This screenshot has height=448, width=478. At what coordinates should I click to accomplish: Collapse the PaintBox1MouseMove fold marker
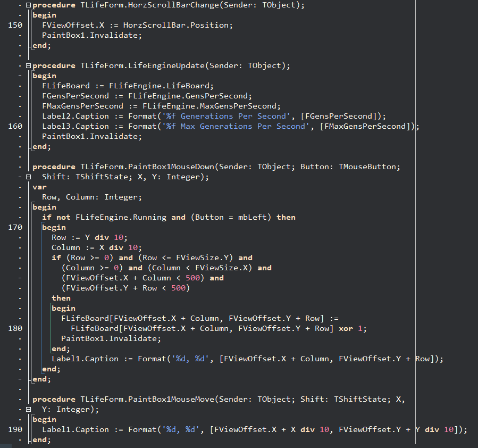coord(28,409)
